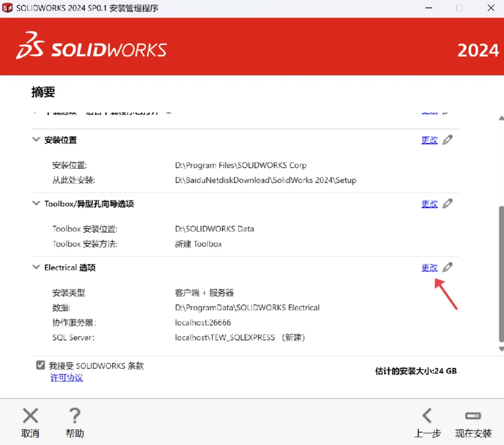
Task: Uncheck 我接受 SOLIDWORKS 条款 checkbox
Action: click(41, 365)
